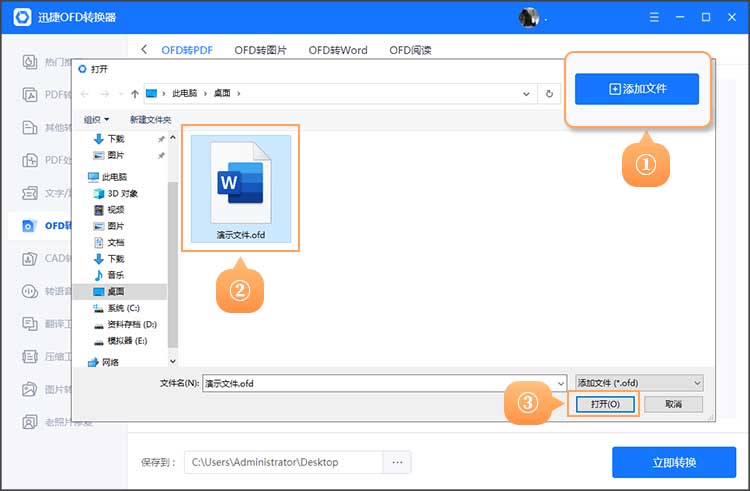The height and width of the screenshot is (491, 750).
Task: Open the hamburger menu in title bar
Action: (x=654, y=17)
